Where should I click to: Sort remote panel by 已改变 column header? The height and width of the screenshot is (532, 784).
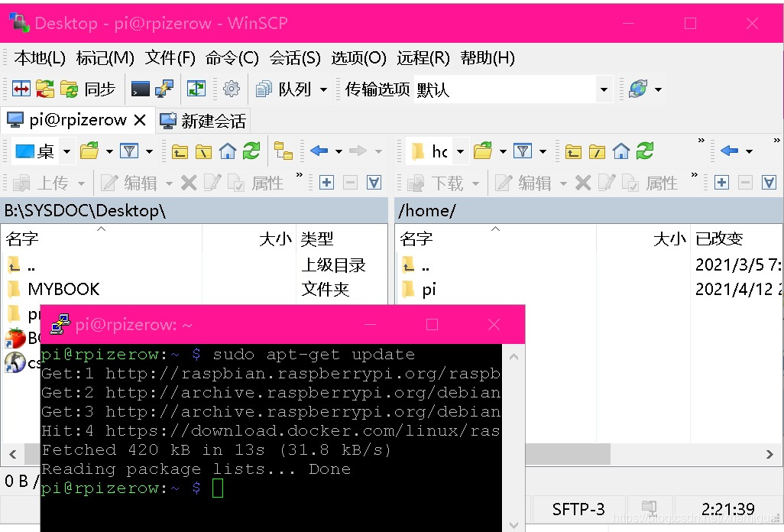[x=736, y=238]
